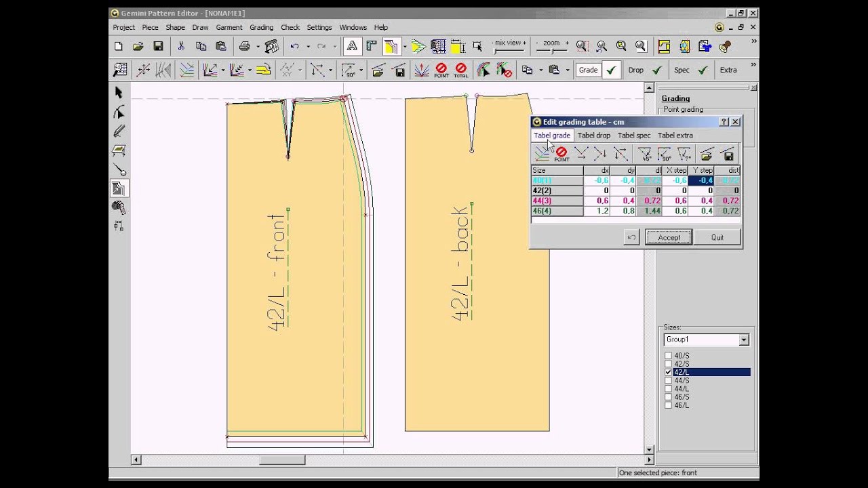Toggle the Drop checkmark in toolbar
Viewport: 868px width, 488px height.
656,70
